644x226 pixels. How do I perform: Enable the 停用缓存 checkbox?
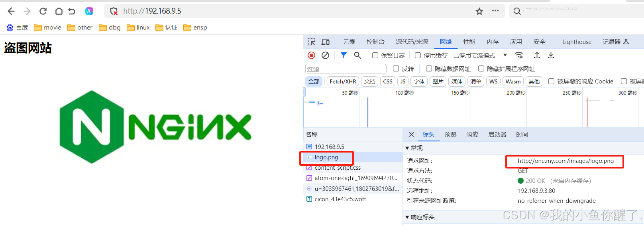click(418, 56)
